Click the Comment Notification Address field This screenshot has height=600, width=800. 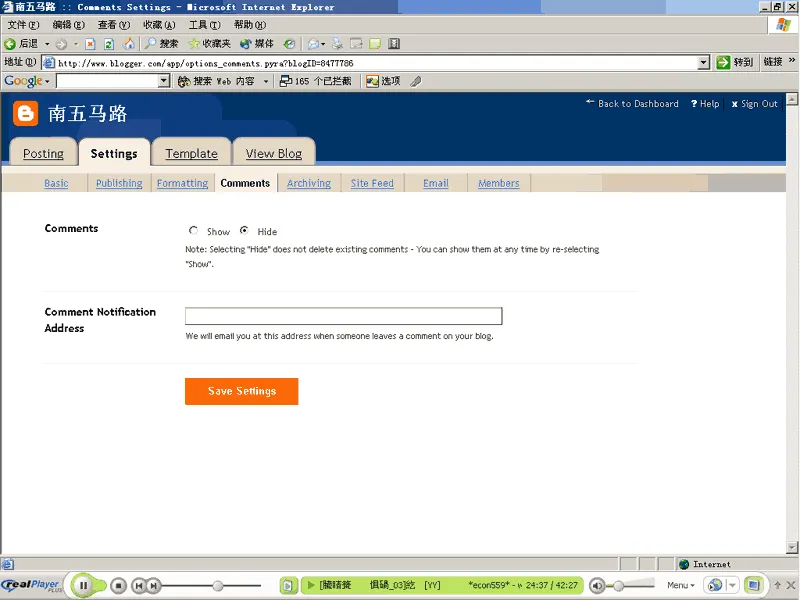[x=343, y=316]
